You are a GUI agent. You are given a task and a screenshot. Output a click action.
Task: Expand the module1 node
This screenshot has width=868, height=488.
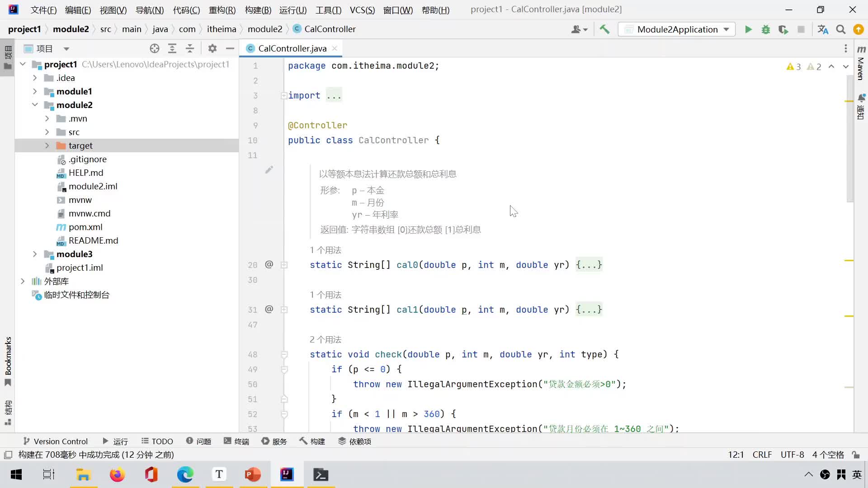click(35, 91)
